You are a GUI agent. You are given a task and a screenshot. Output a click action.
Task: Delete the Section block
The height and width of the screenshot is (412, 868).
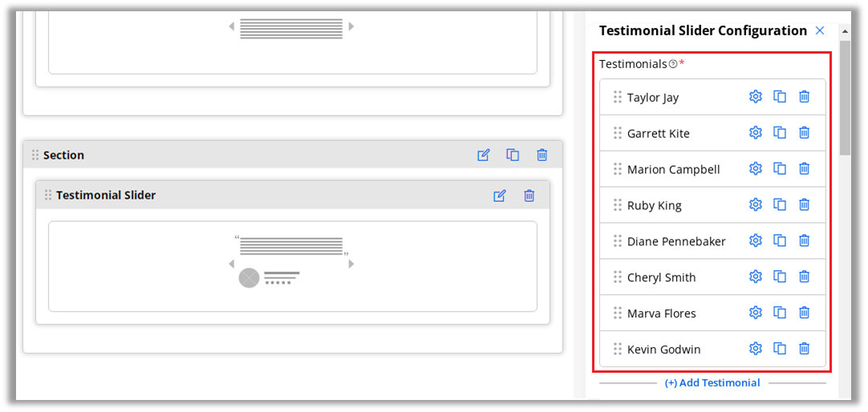point(542,156)
